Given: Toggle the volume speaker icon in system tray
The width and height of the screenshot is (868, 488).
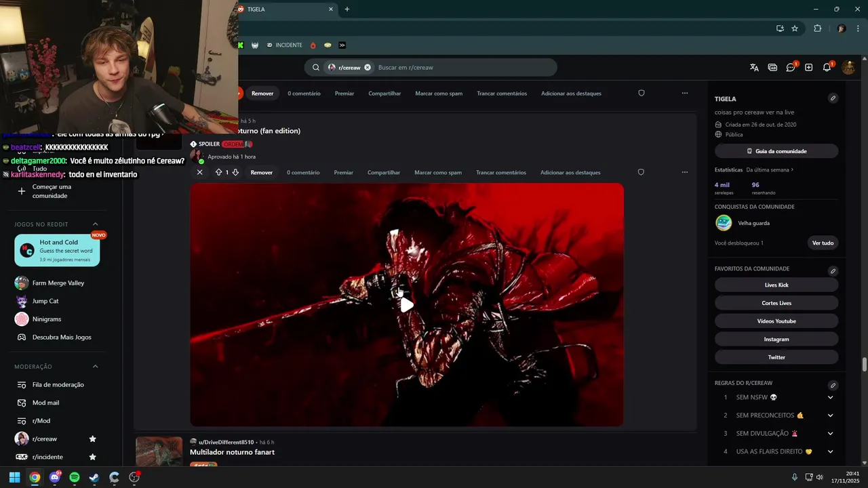Looking at the screenshot, I should pos(819,477).
